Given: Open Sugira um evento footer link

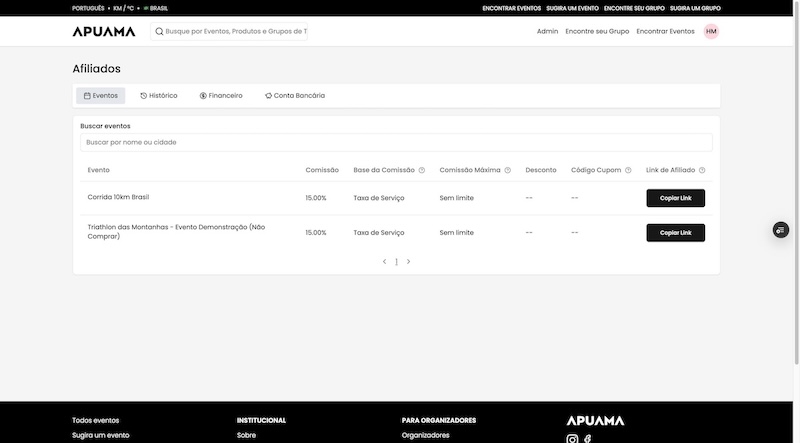Looking at the screenshot, I should tap(101, 435).
